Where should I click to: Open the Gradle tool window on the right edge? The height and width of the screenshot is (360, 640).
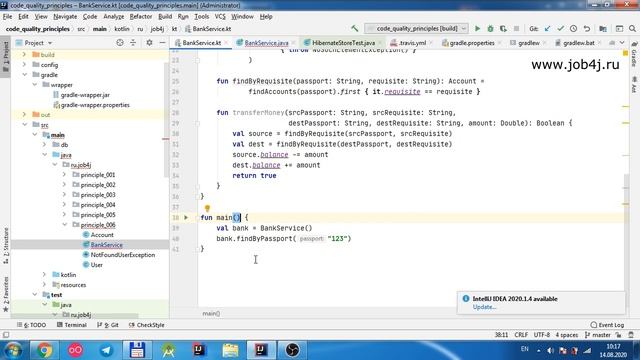pyautogui.click(x=634, y=53)
